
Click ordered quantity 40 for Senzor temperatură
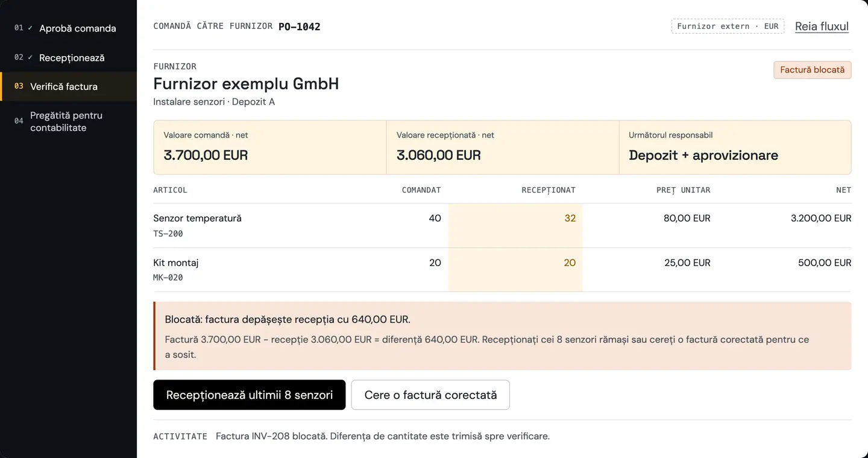(435, 218)
